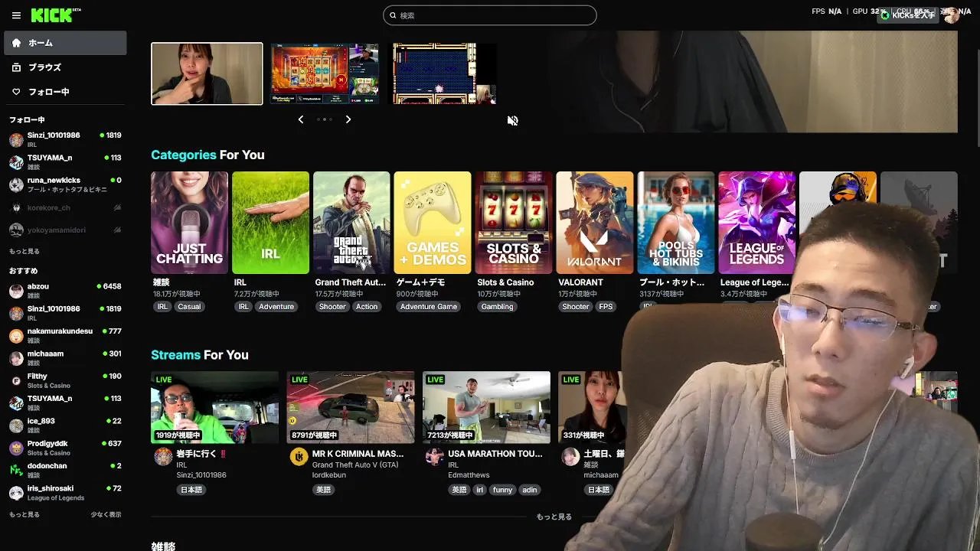980x551 pixels.
Task: Click Edmatthews channel name link
Action: pos(469,475)
